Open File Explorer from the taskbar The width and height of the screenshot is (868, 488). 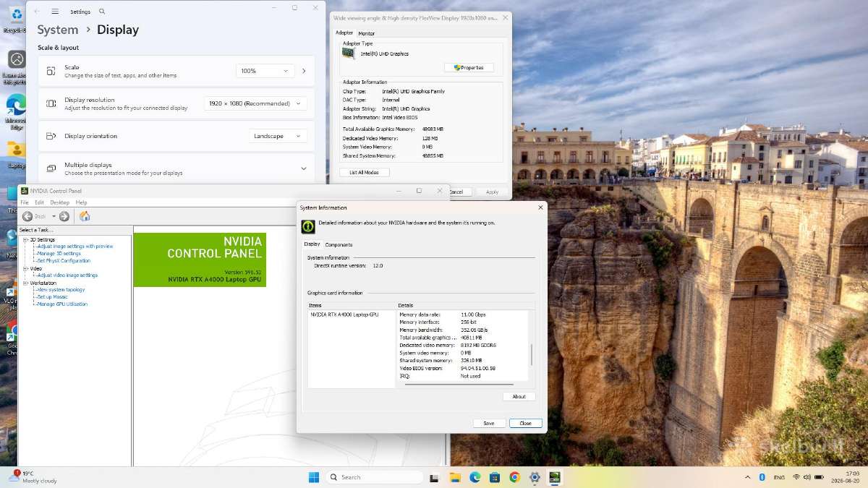tap(455, 477)
